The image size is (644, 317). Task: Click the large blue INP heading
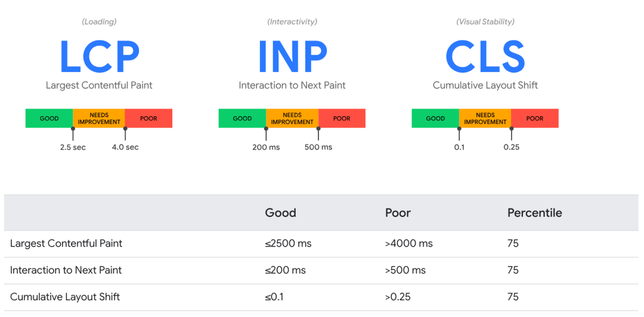tap(292, 57)
